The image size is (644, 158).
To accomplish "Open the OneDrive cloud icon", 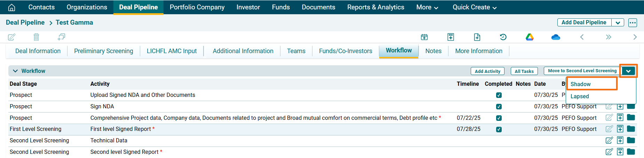I will pos(556,37).
